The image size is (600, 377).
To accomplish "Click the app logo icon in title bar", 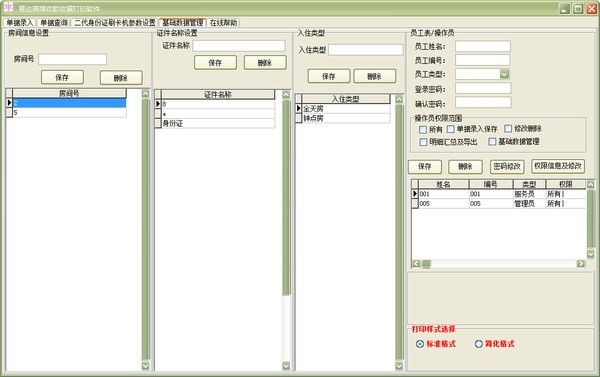I will (8, 7).
